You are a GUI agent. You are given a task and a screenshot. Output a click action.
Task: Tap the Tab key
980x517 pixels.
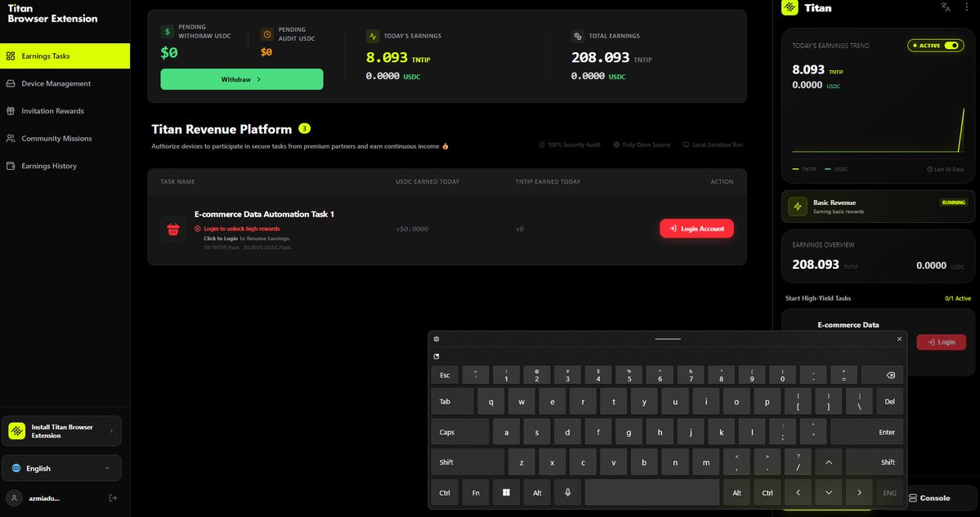[x=452, y=402]
